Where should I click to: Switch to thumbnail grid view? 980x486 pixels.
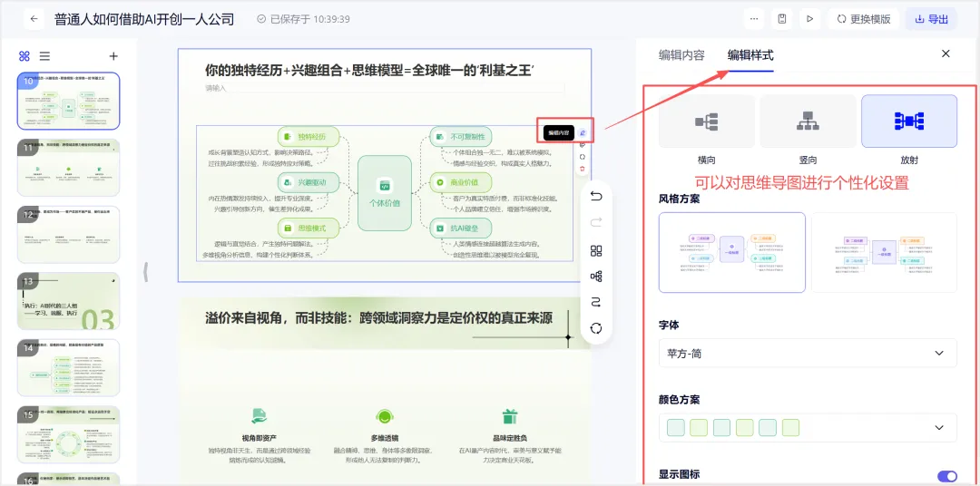24,56
